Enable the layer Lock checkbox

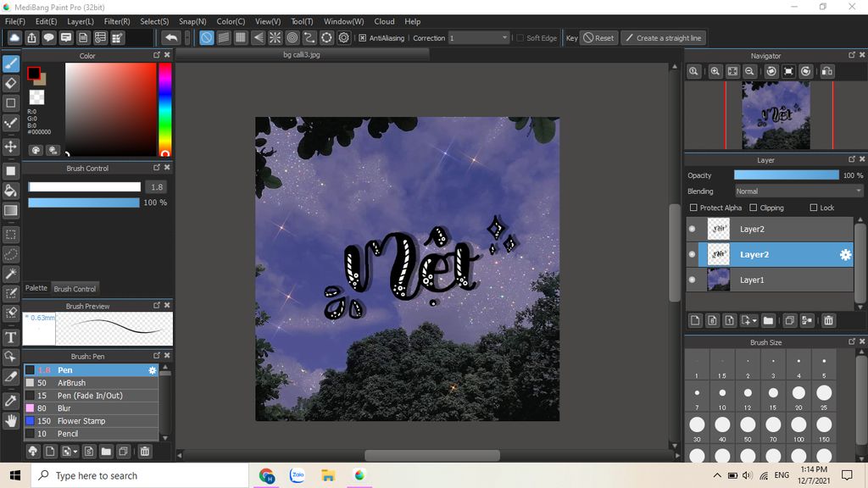click(x=813, y=208)
